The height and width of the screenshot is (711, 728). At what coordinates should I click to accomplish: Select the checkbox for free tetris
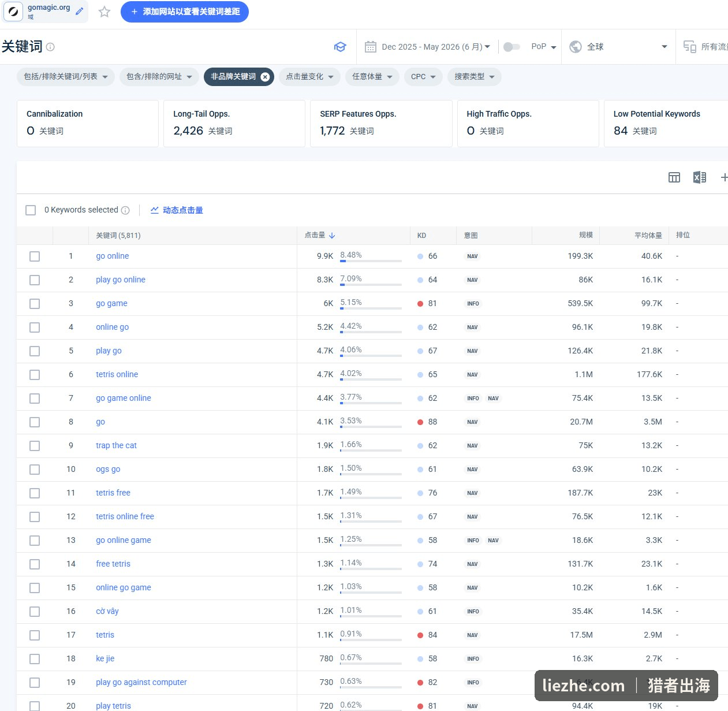click(x=35, y=564)
